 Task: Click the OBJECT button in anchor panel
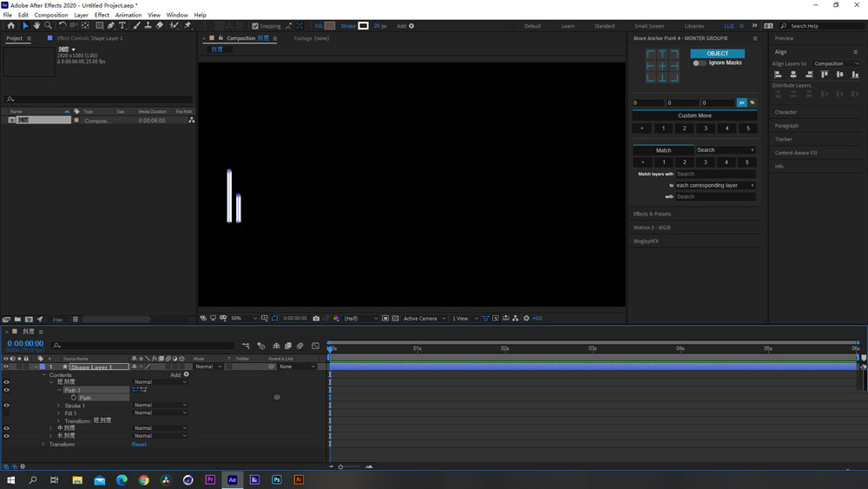[717, 53]
